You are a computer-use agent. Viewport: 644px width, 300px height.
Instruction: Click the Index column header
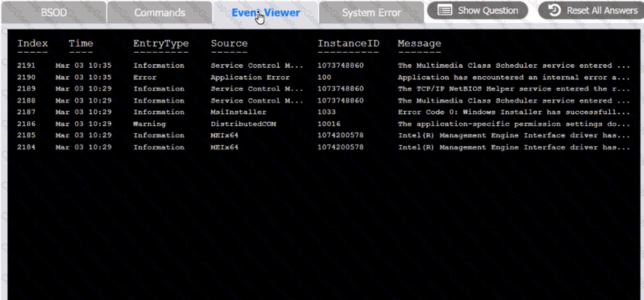click(32, 44)
